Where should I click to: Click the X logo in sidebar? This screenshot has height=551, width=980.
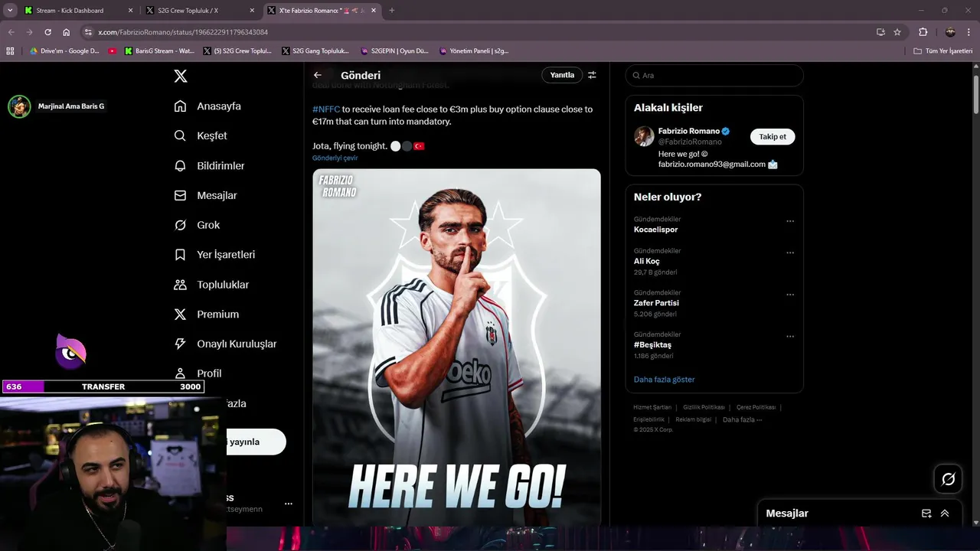tap(181, 76)
